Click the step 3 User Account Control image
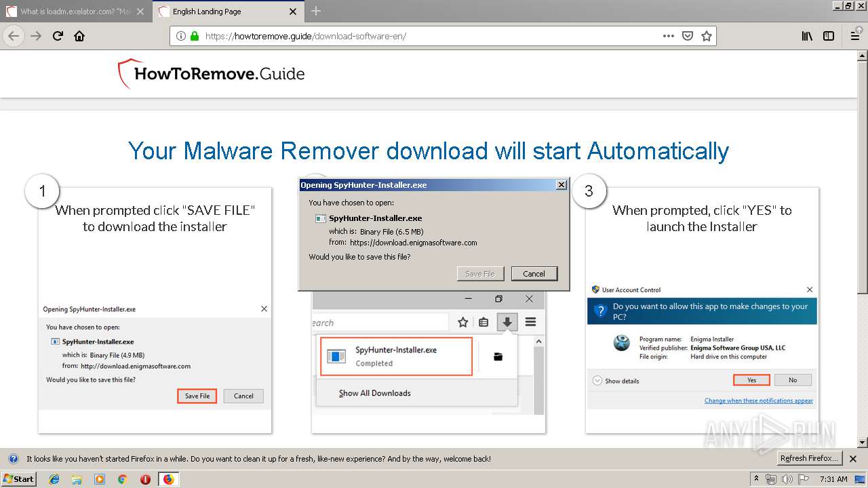868x488 pixels. pyautogui.click(x=702, y=345)
